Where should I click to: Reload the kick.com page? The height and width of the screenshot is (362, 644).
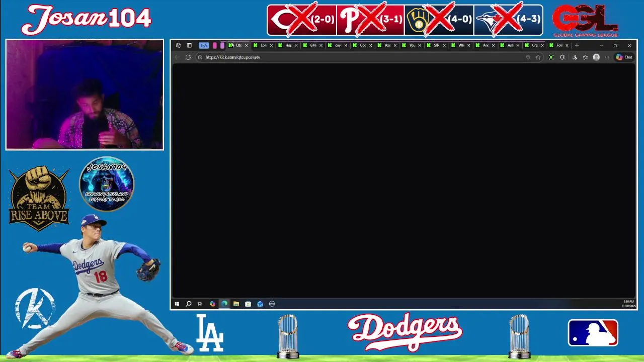pos(188,57)
